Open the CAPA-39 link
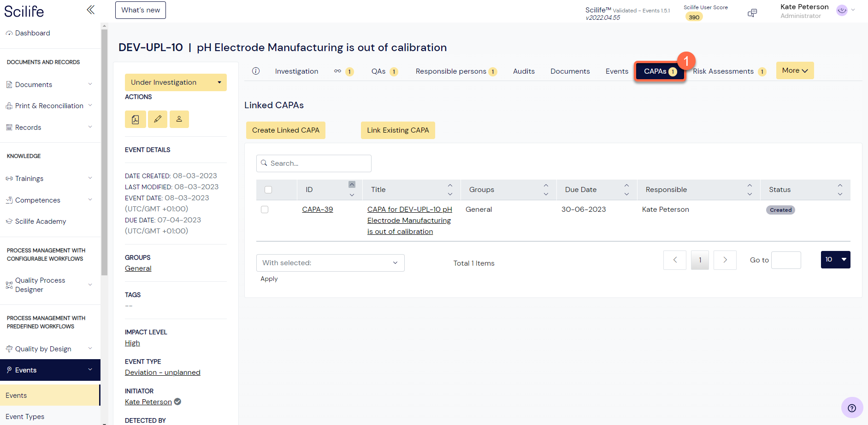This screenshot has height=425, width=868. coord(318,210)
